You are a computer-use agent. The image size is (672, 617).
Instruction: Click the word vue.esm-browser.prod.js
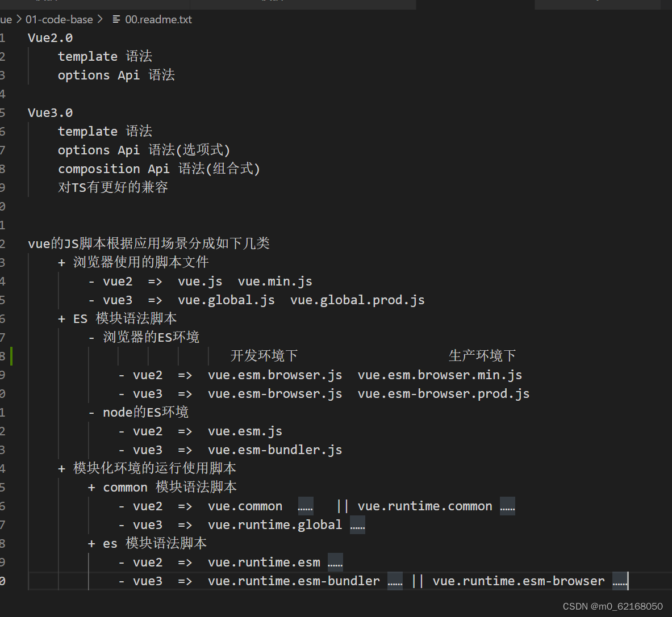point(444,394)
